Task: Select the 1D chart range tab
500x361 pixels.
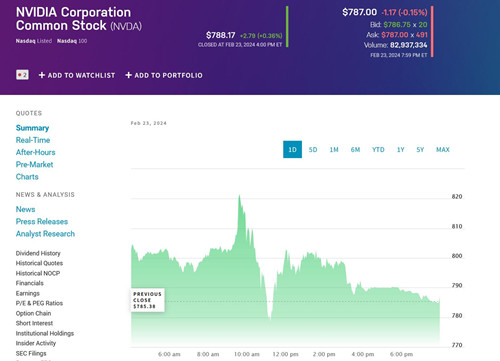Action: click(292, 149)
